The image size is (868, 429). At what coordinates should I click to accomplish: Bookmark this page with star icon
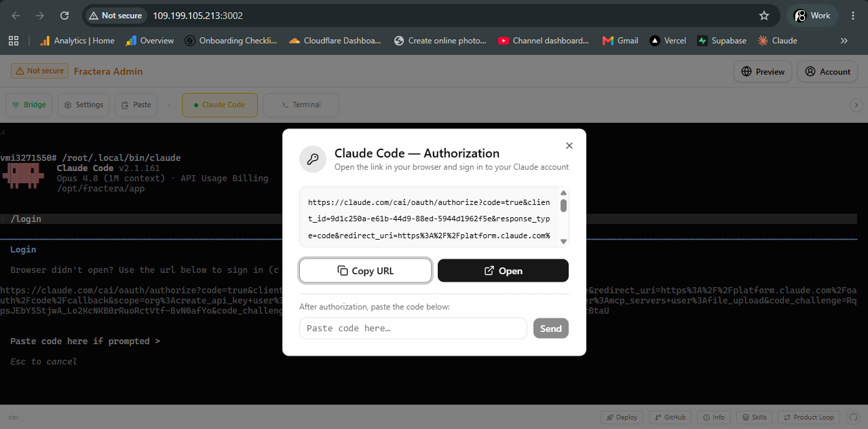point(764,15)
